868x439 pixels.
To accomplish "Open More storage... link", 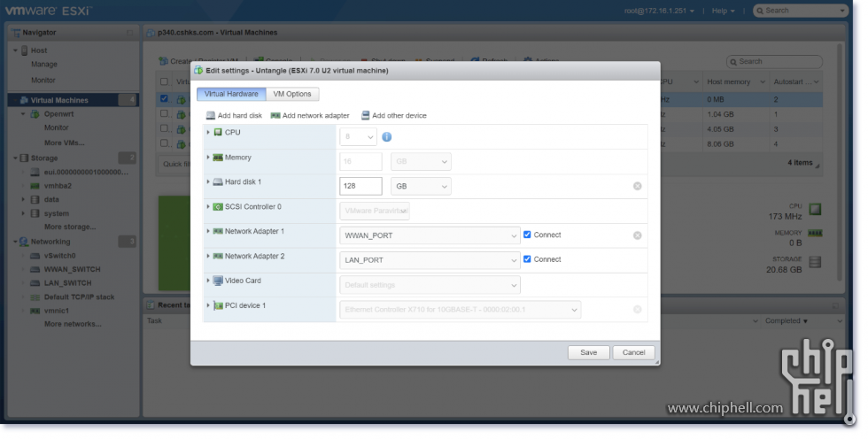I will coord(70,227).
